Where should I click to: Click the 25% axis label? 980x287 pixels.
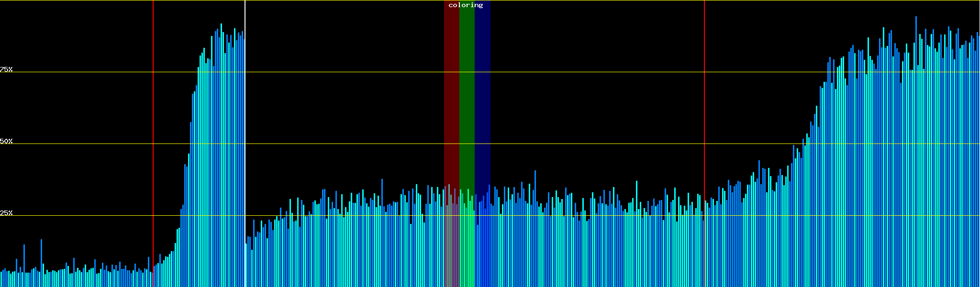(6, 213)
